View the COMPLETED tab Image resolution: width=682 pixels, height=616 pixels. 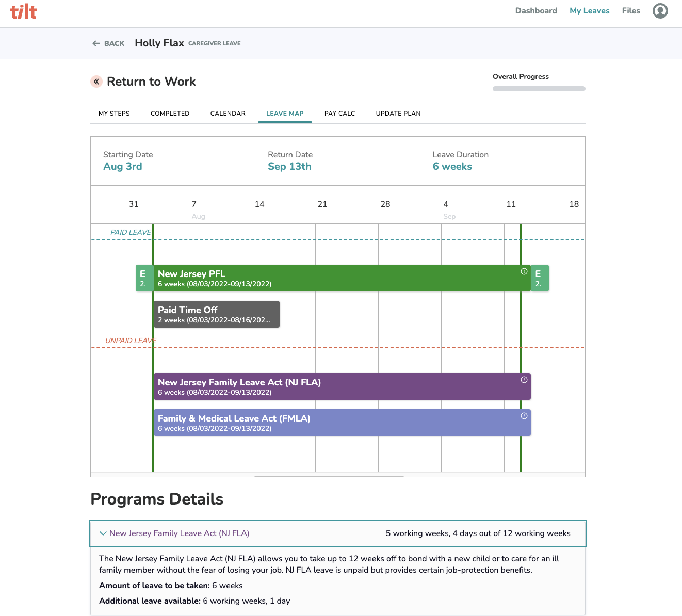(x=170, y=113)
